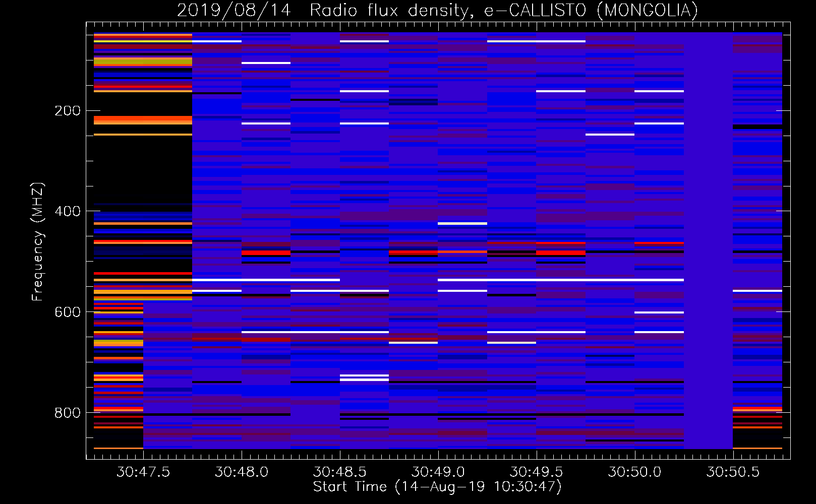Click the y-axis tick label '400'
Image resolution: width=816 pixels, height=504 pixels.
[68, 212]
